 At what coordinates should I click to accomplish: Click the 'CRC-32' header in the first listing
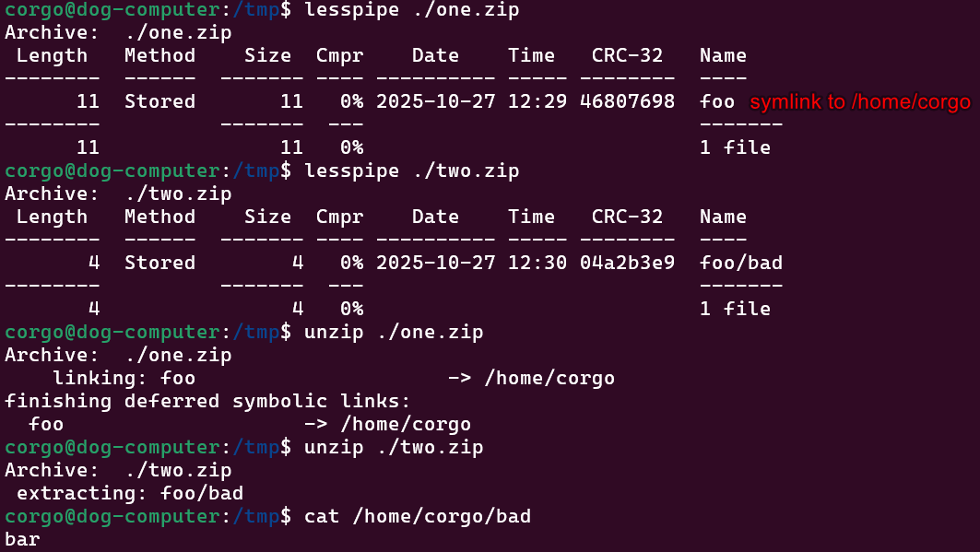627,55
